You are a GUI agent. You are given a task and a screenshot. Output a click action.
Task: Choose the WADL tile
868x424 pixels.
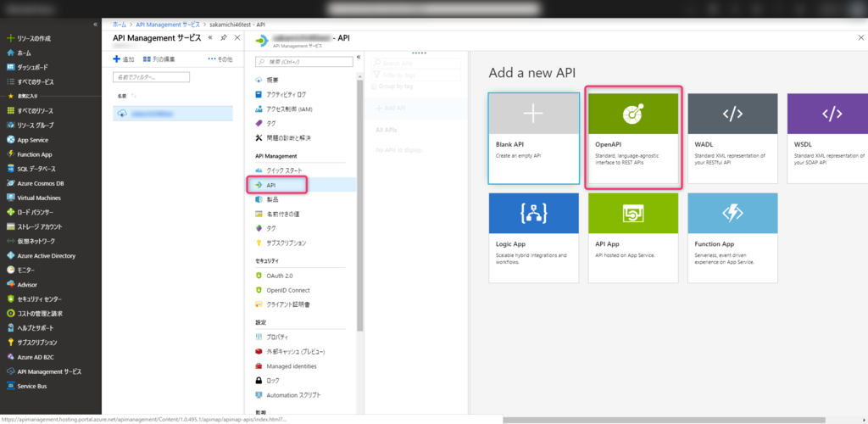732,138
